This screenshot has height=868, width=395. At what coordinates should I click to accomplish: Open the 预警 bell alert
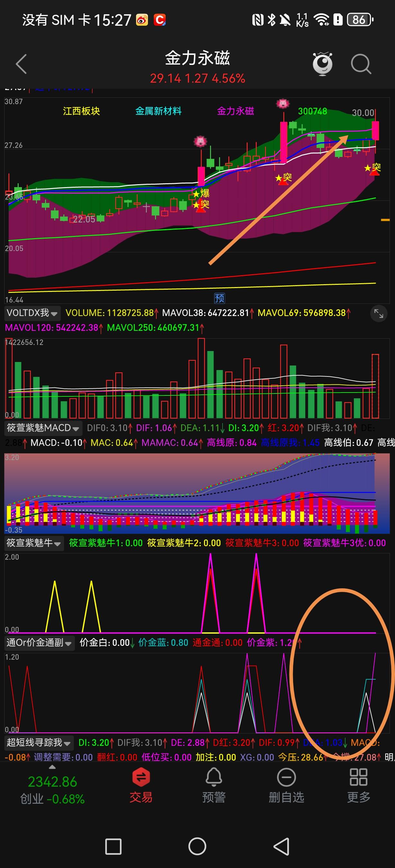(x=214, y=785)
